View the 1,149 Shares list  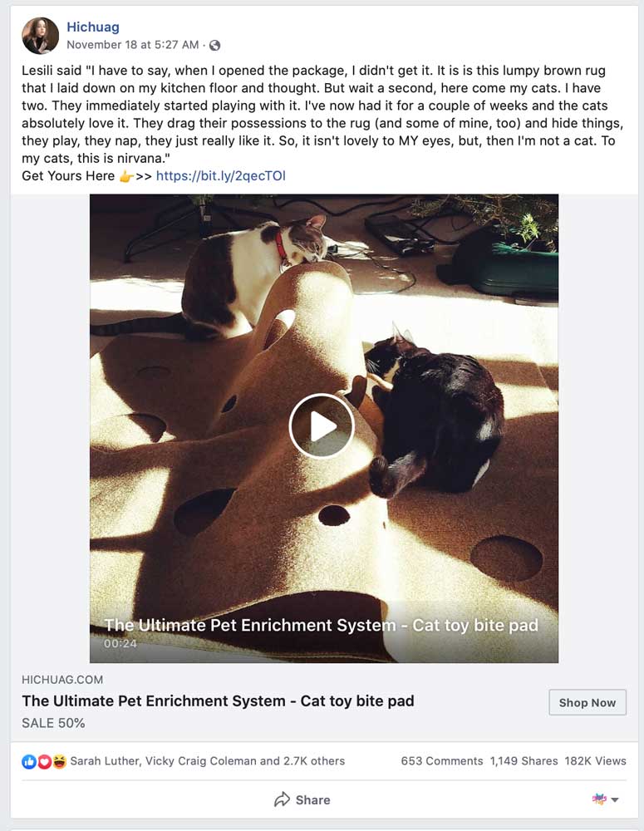524,761
